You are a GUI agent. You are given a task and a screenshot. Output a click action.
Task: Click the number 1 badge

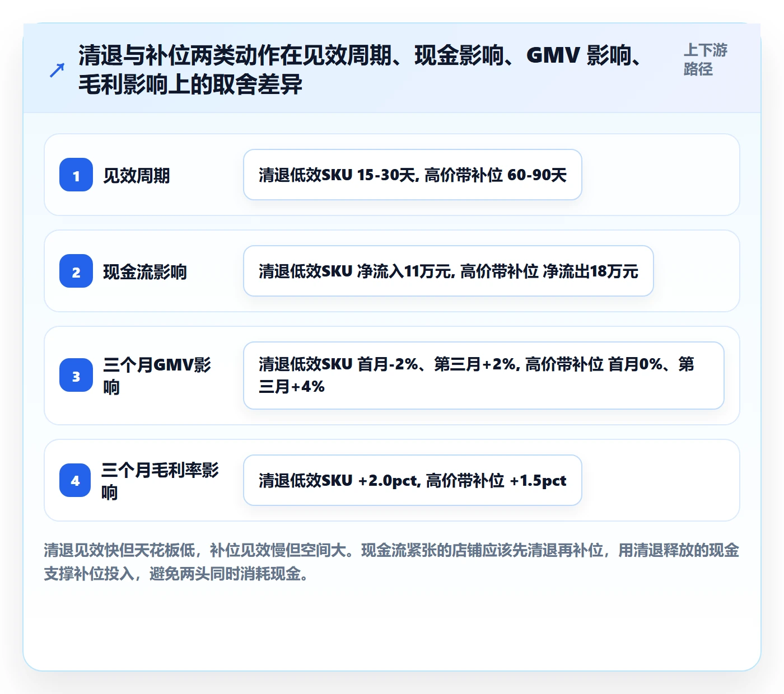(76, 175)
